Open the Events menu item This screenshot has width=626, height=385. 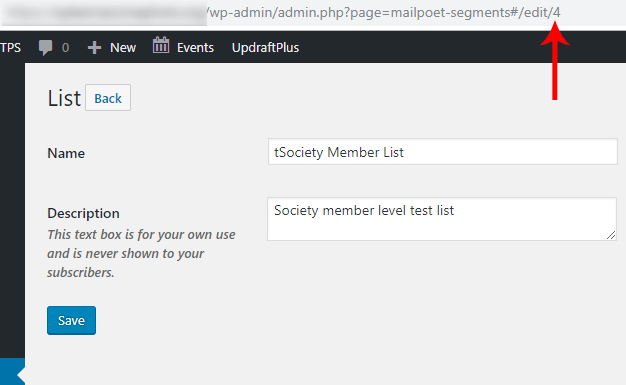(183, 47)
